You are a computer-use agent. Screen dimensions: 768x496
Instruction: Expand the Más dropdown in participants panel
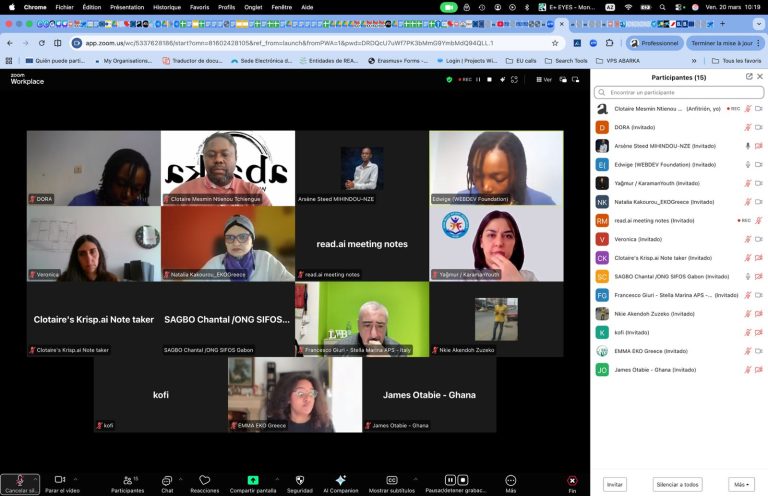(x=741, y=484)
